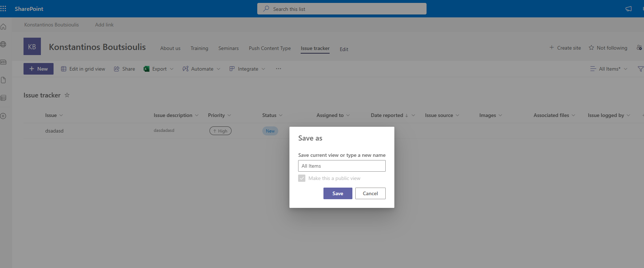Click the New status pill
The image size is (644, 268).
(270, 131)
